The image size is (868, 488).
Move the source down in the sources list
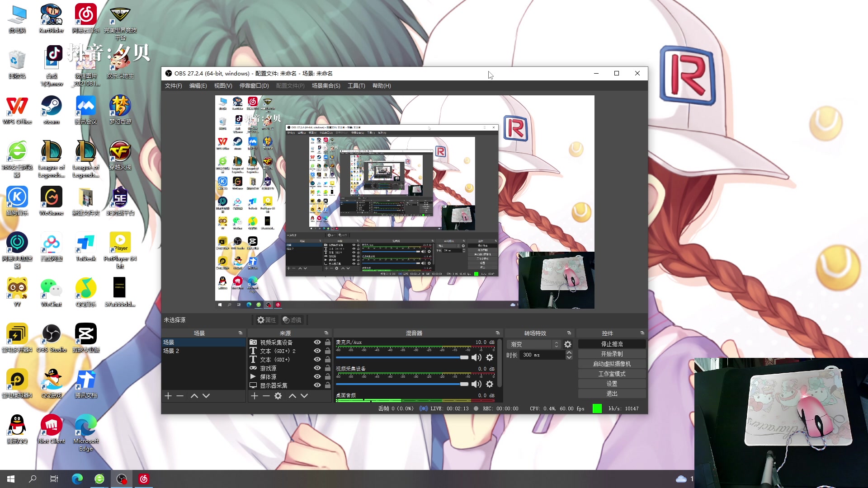(304, 396)
